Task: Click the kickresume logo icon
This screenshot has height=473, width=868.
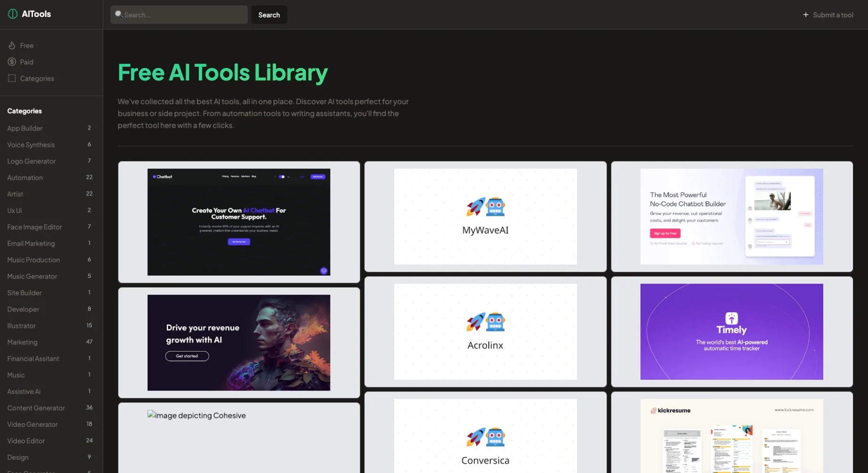Action: coord(653,410)
